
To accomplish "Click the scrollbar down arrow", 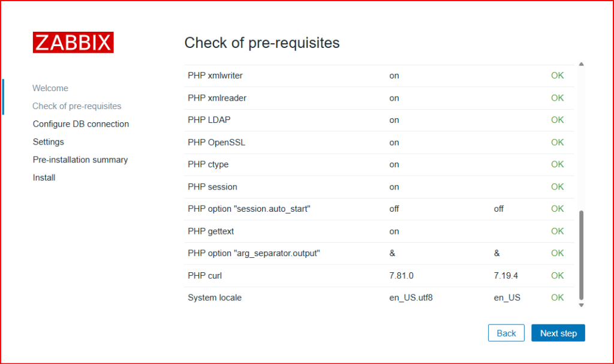I will pos(581,305).
